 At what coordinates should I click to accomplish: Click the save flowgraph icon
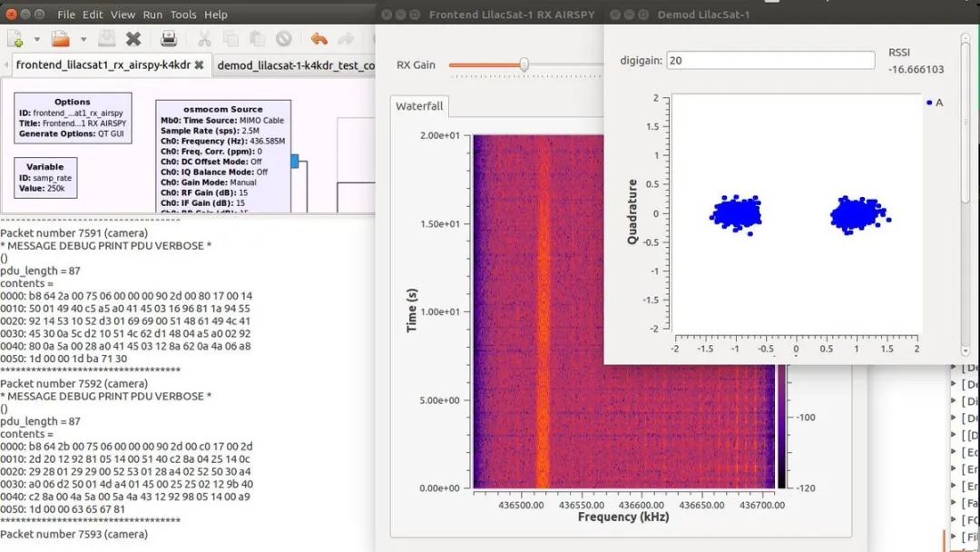click(106, 39)
